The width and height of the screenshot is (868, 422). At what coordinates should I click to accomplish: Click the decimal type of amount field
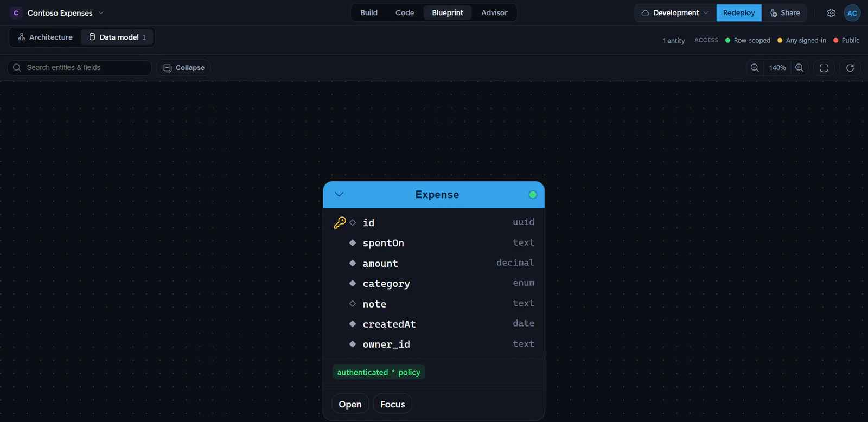515,263
